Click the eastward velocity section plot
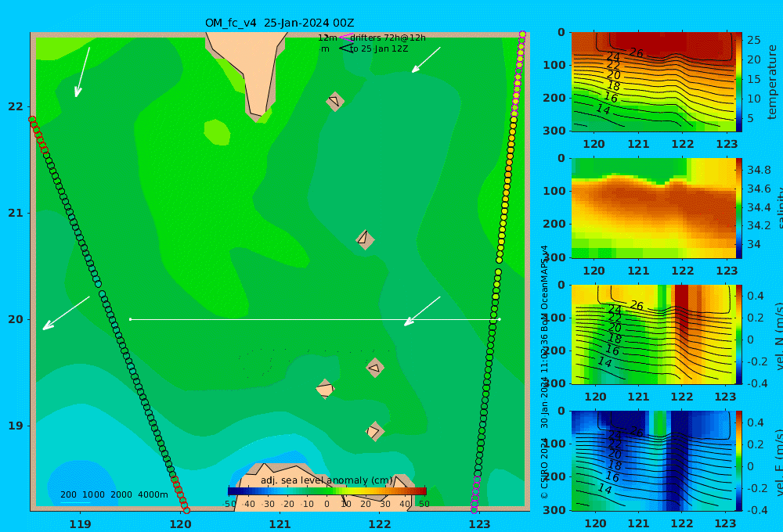This screenshot has width=783, height=532. (653, 461)
